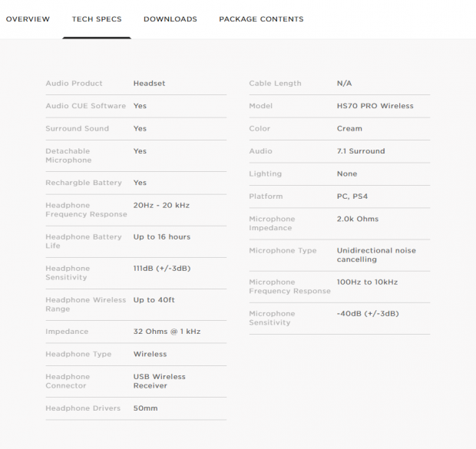This screenshot has height=449, width=476.
Task: Click the 'Up to 16 hours' value
Action: tap(162, 237)
